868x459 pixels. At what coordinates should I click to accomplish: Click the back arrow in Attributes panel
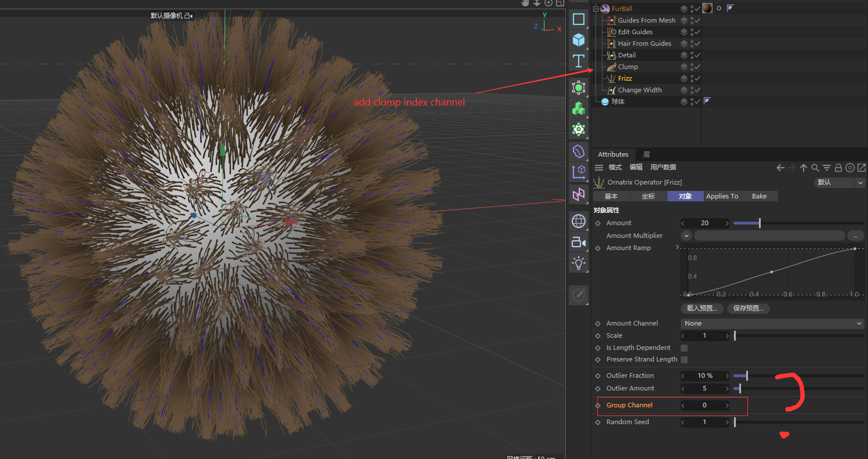tap(780, 168)
